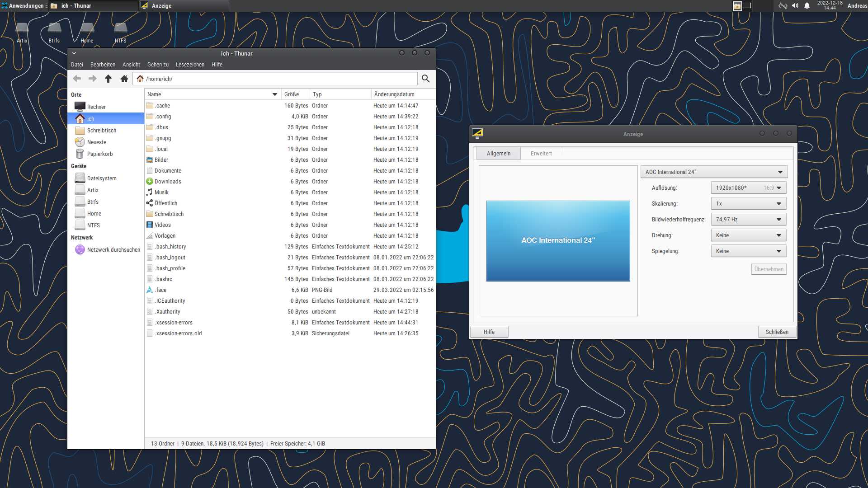Open the Drehung rotation dropdown
This screenshot has width=868, height=488.
pyautogui.click(x=748, y=235)
